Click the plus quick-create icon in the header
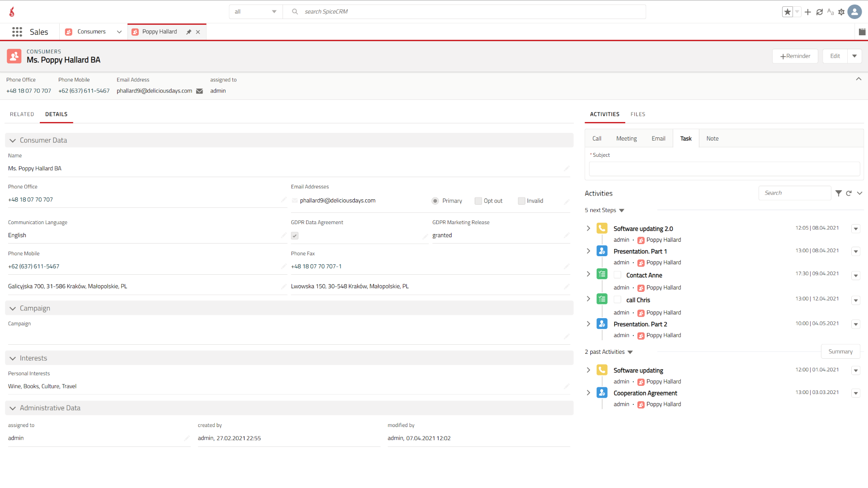Screen dimensions: 868x488 pos(808,12)
